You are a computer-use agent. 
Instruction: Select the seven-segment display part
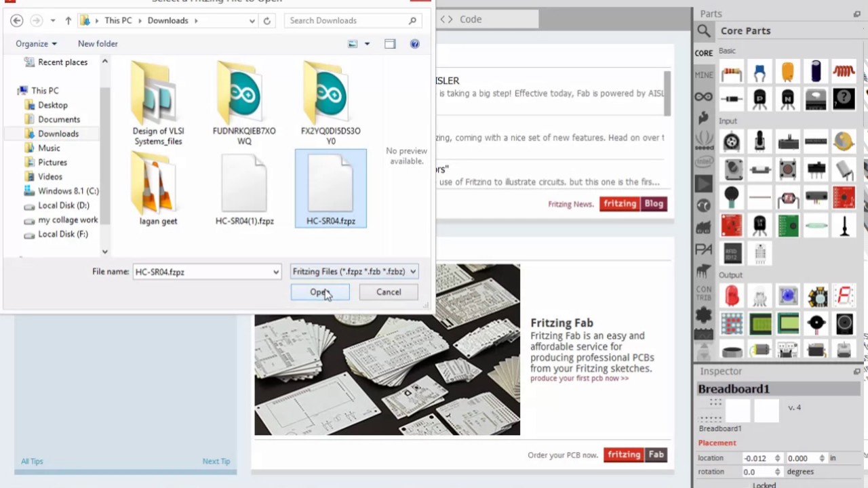click(x=844, y=296)
